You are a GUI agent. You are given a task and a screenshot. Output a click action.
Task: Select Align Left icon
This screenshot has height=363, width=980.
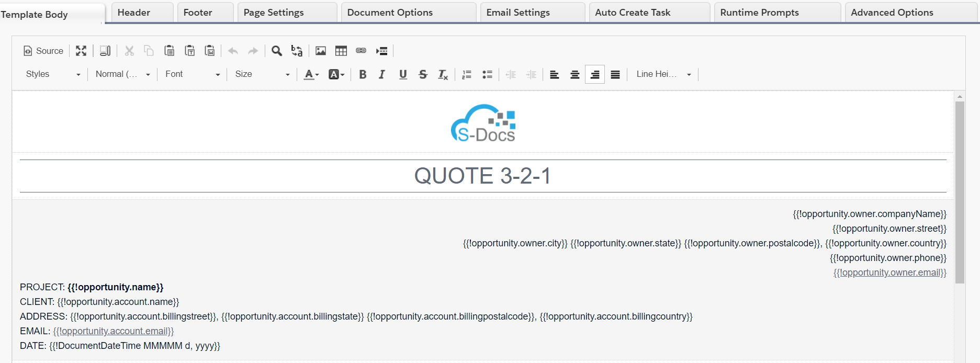pyautogui.click(x=555, y=74)
